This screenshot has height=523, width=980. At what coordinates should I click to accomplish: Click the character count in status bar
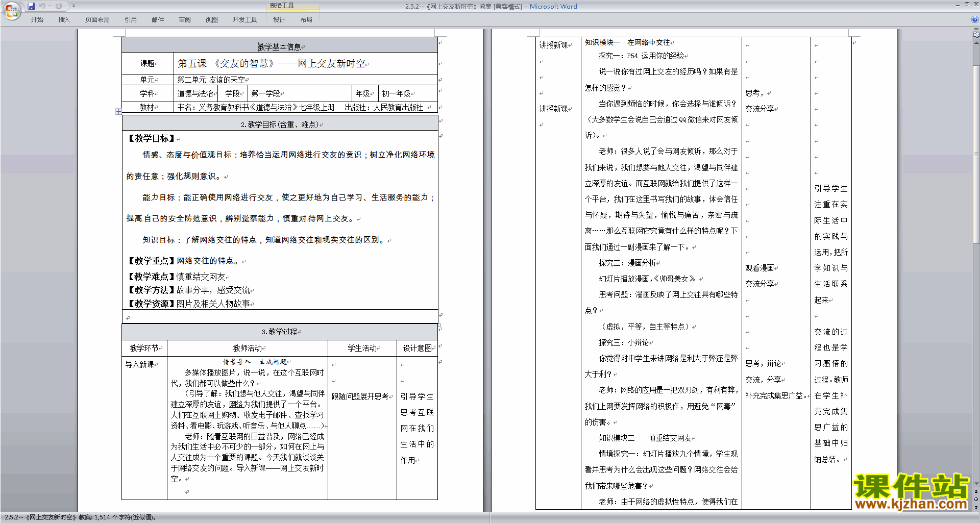[125, 517]
